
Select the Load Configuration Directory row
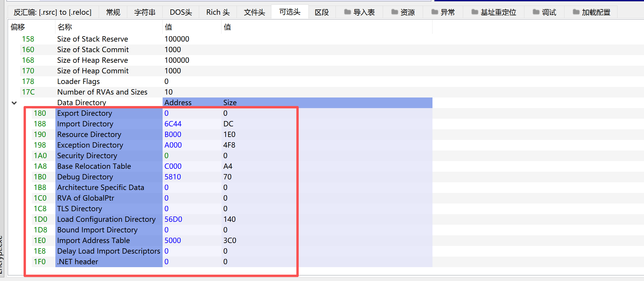pyautogui.click(x=106, y=219)
